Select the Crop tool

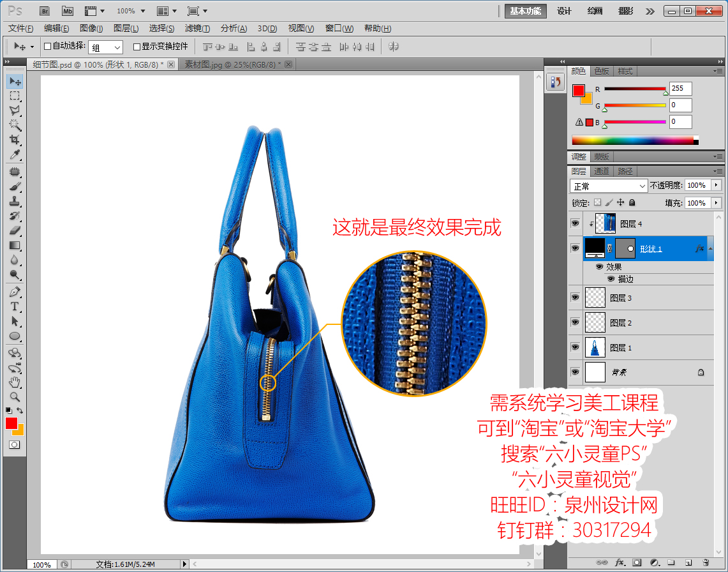click(x=15, y=139)
